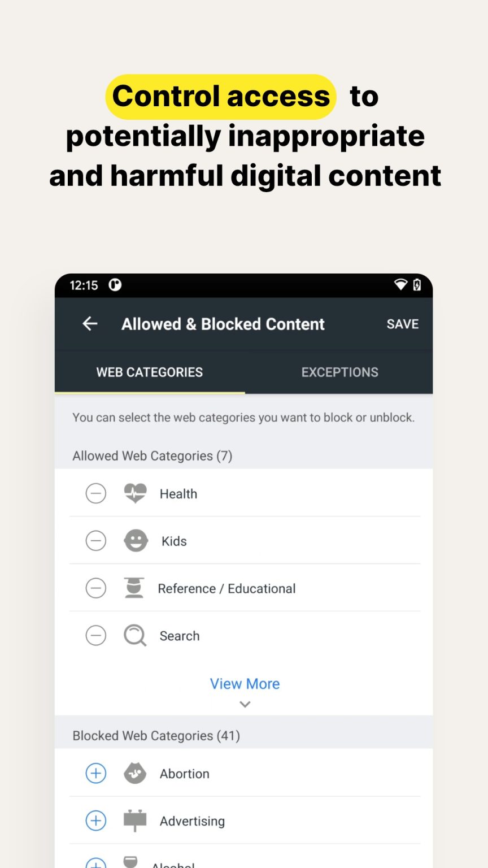Open the WEB CATEGORIES tab
Image resolution: width=488 pixels, height=868 pixels.
point(149,372)
